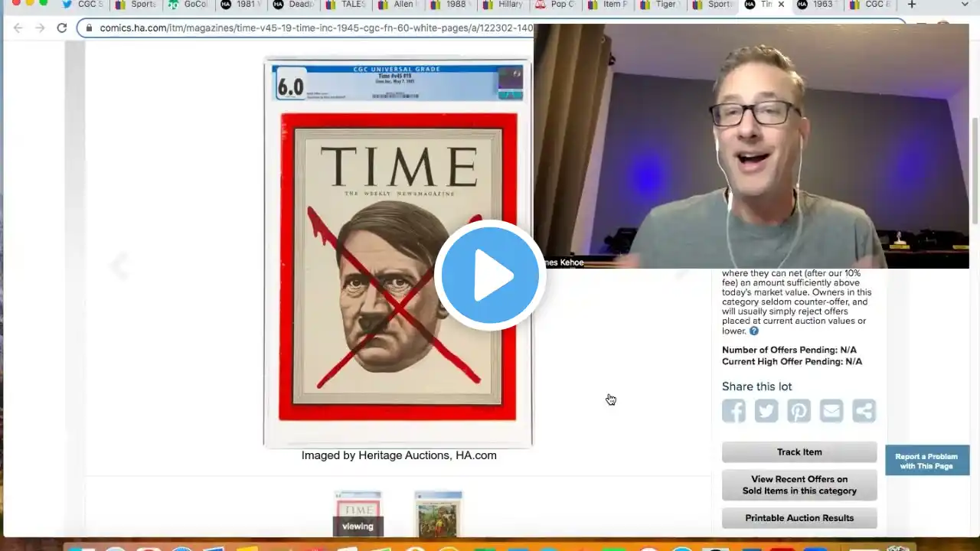Switch to the Tiger tab
The width and height of the screenshot is (980, 551).
click(661, 5)
